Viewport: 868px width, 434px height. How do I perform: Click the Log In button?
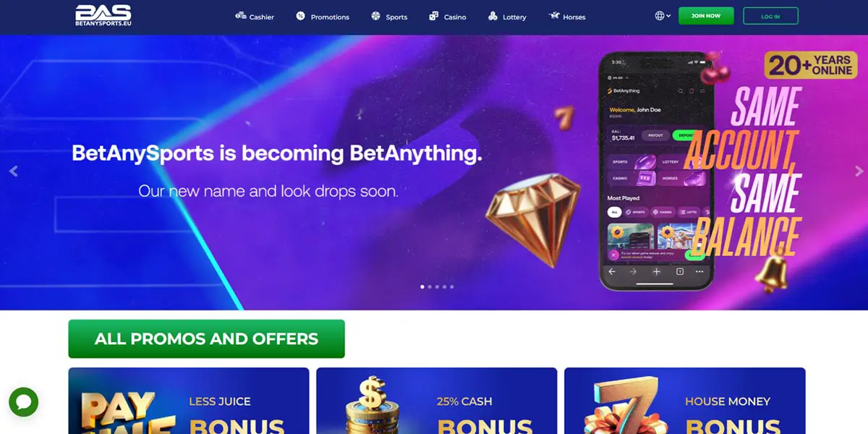tap(770, 16)
